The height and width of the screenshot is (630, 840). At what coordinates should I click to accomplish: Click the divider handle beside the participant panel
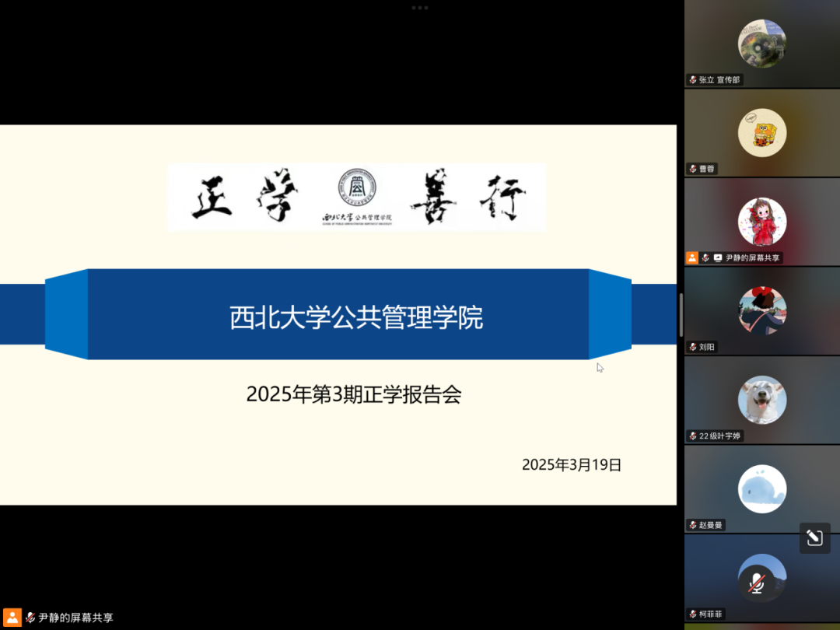pyautogui.click(x=681, y=314)
